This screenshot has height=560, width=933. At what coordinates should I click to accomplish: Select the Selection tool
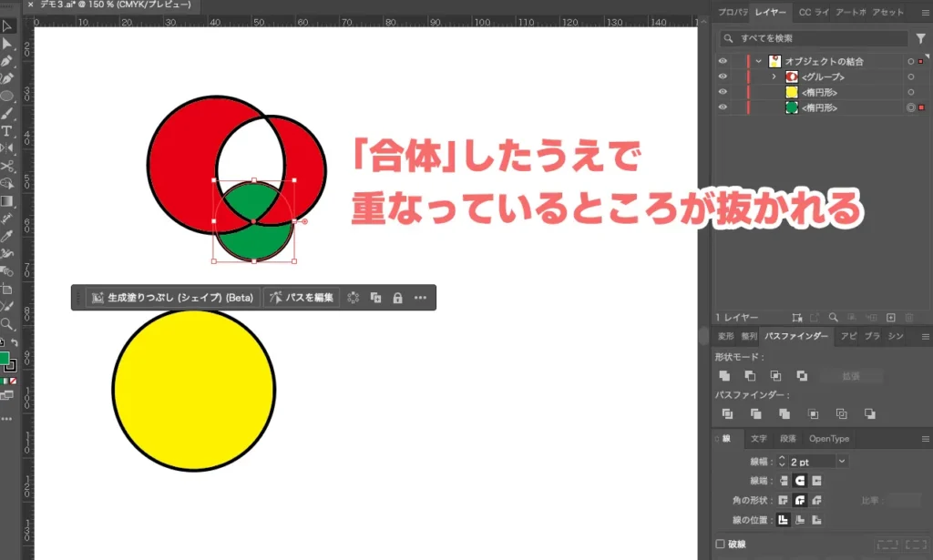(7, 27)
